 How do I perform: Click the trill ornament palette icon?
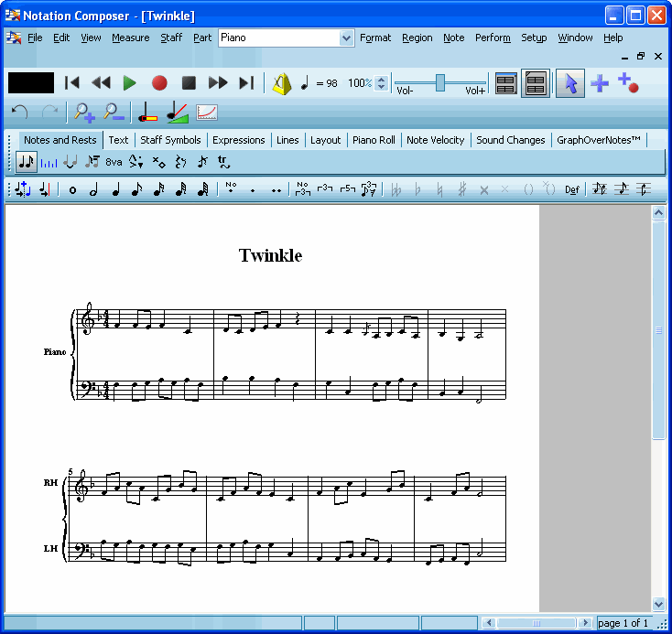(222, 163)
